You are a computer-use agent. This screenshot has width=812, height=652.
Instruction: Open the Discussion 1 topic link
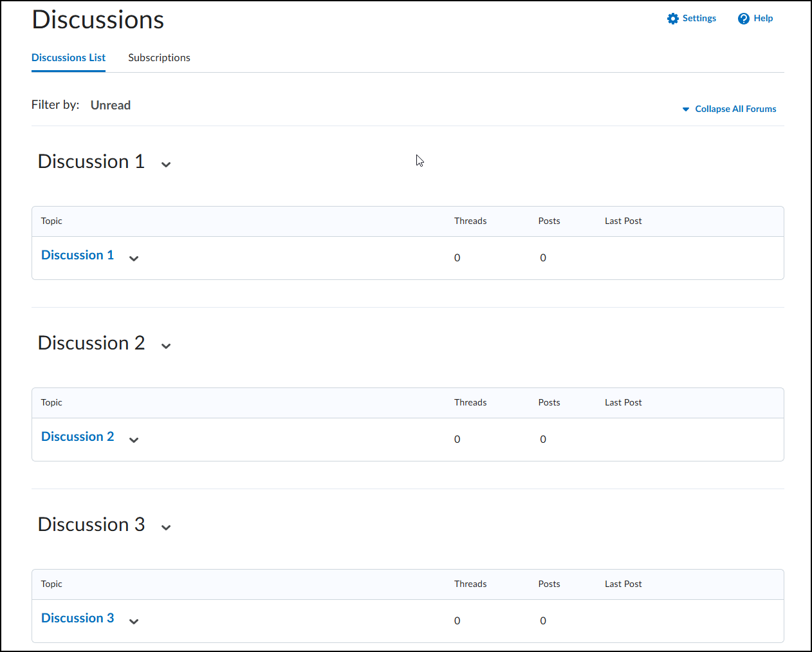tap(77, 256)
